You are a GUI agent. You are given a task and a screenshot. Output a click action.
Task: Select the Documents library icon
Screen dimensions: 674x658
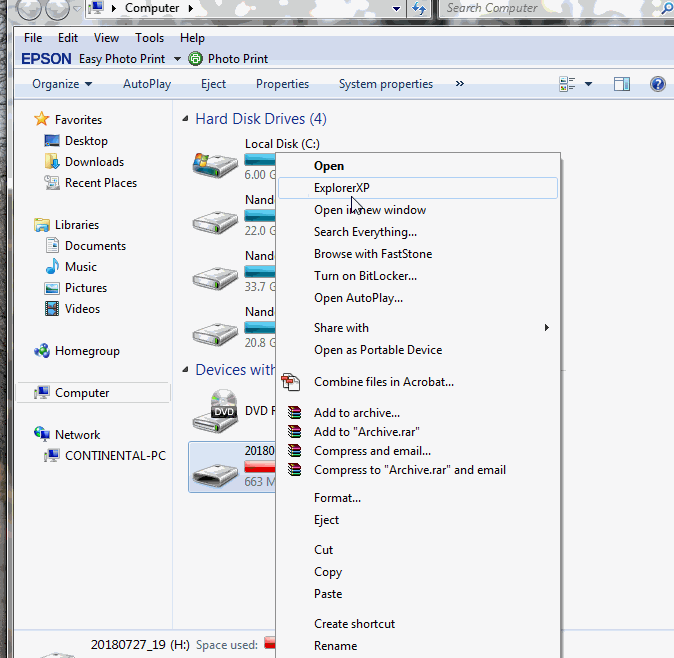(x=52, y=245)
